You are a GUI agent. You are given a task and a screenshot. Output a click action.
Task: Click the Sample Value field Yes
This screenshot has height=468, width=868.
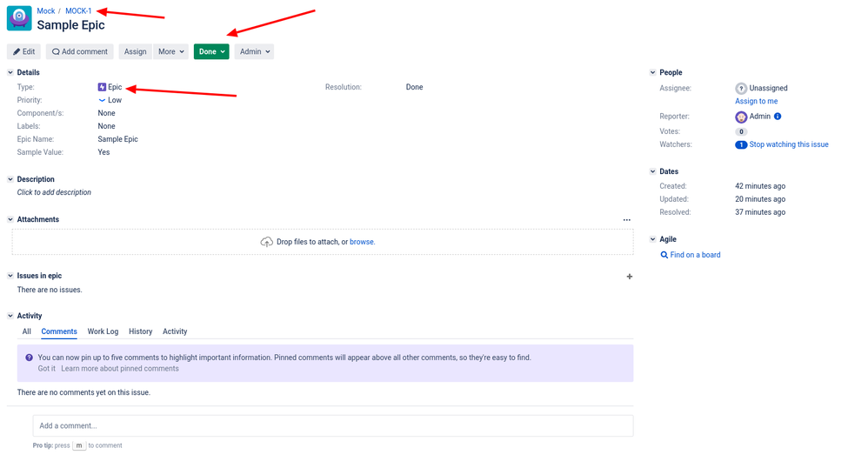point(104,152)
